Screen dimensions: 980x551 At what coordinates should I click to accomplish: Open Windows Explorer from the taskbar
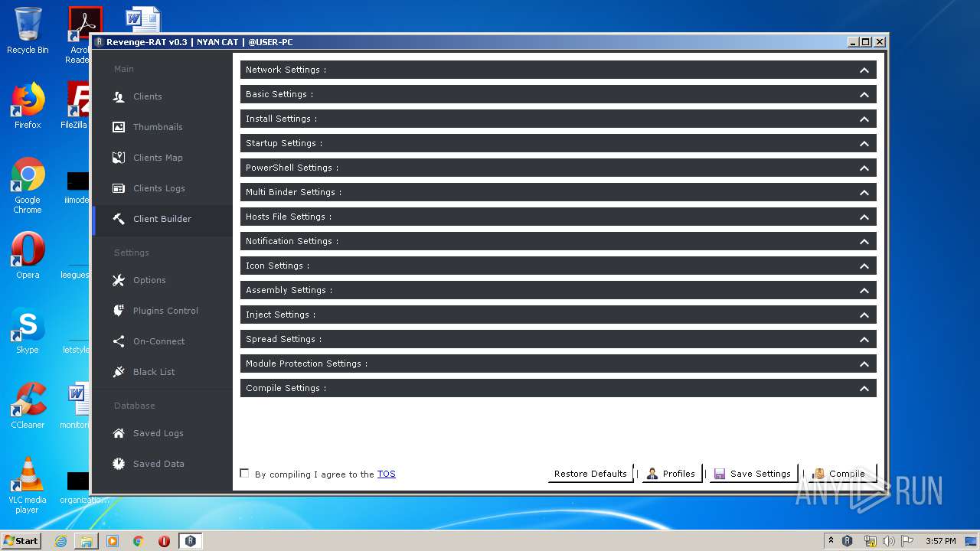pyautogui.click(x=87, y=541)
